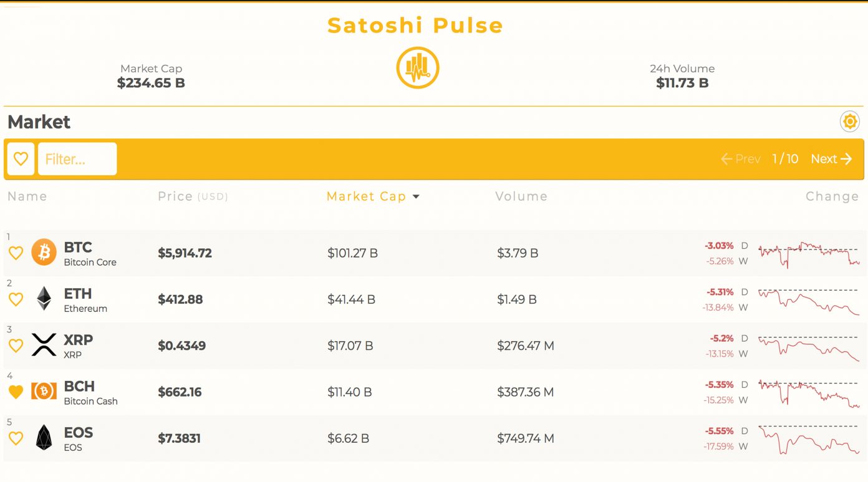
Task: Click the Prev page button
Action: click(x=741, y=159)
